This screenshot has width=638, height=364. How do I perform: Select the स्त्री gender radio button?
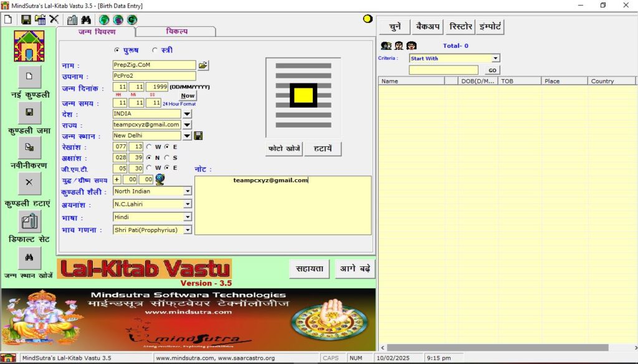tap(155, 50)
